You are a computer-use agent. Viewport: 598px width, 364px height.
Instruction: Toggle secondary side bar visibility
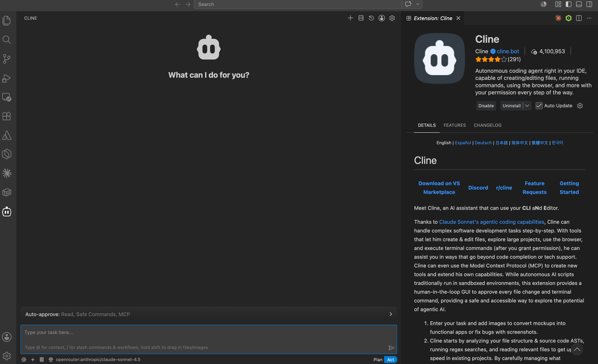[x=589, y=4]
